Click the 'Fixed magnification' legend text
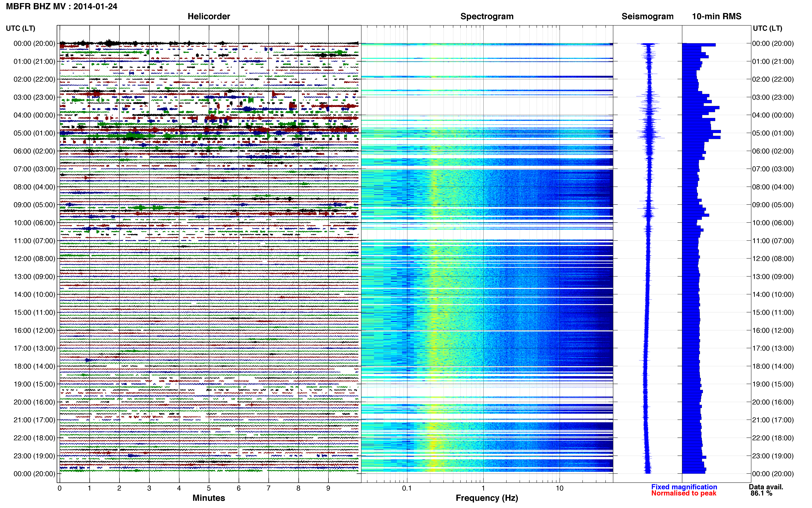 684,487
